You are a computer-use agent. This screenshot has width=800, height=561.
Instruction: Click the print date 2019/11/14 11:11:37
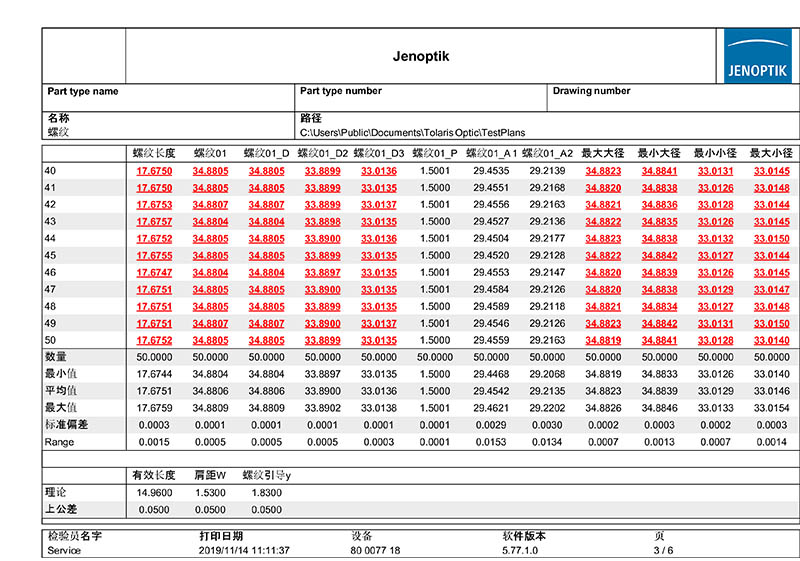tap(245, 551)
